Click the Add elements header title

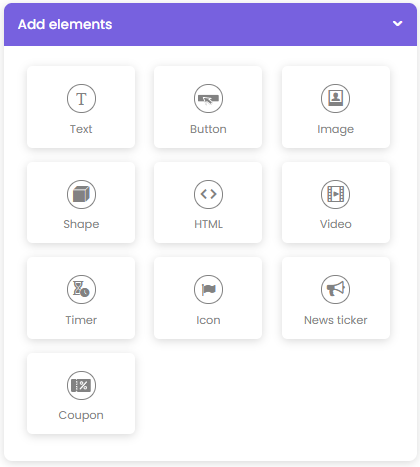[x=65, y=24]
